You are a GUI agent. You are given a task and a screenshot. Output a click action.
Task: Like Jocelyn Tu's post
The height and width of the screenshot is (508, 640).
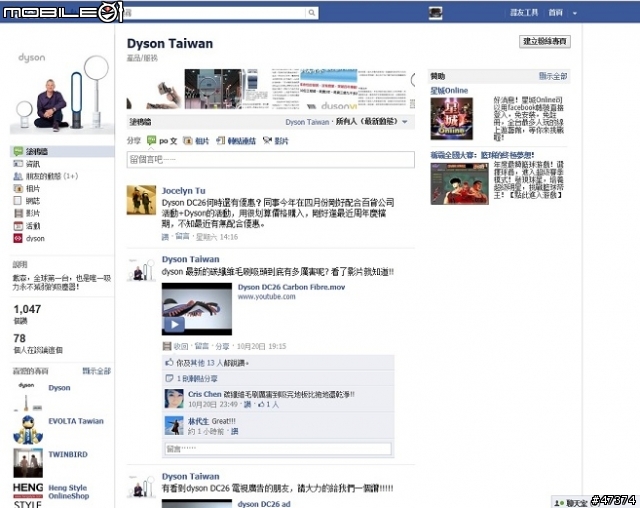tap(165, 237)
